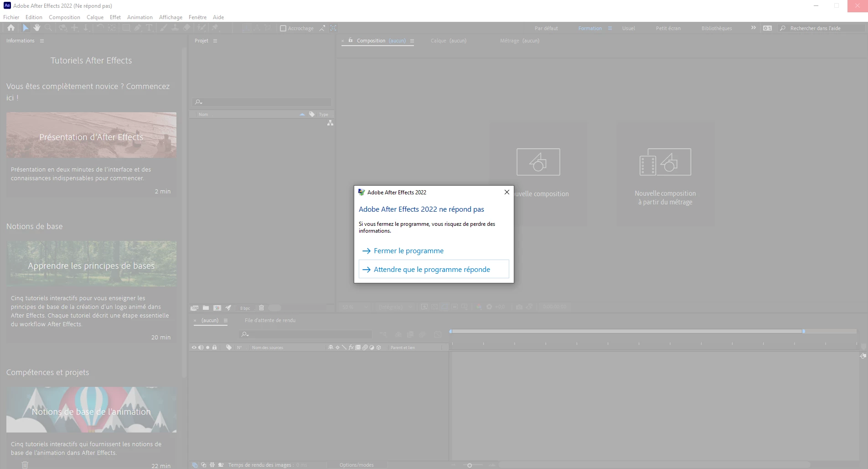
Task: Select the Text tool
Action: point(149,28)
